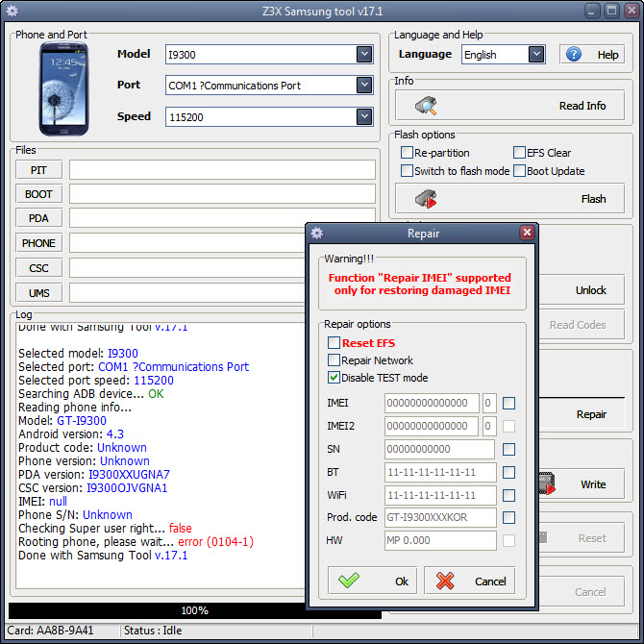This screenshot has width=644, height=644.
Task: Toggle Switch to flash mode checkbox
Action: [407, 170]
